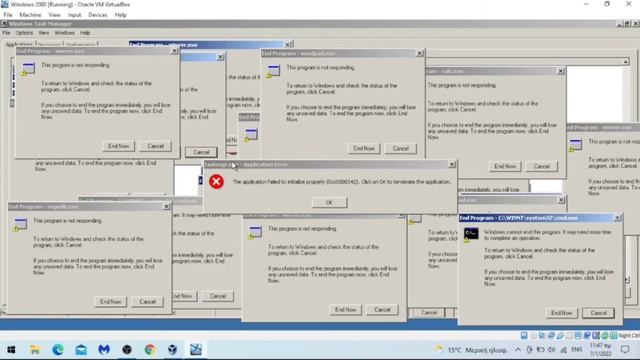This screenshot has width=640, height=360.
Task: Click the ENG language indicator in the tray
Action: click(576, 350)
